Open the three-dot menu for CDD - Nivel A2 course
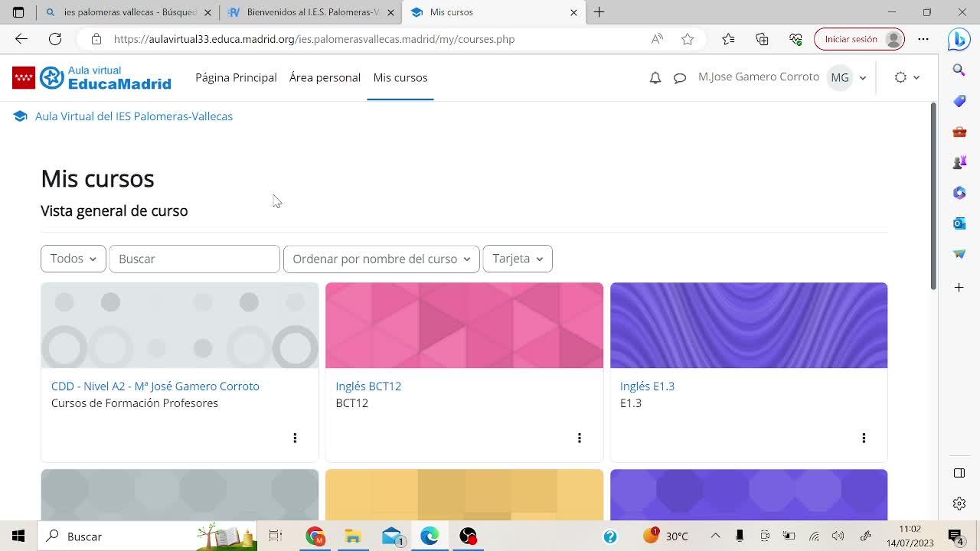 tap(295, 438)
